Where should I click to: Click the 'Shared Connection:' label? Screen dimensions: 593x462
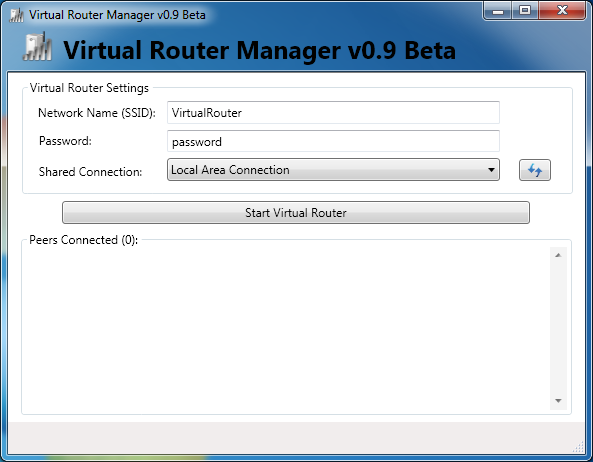pos(90,172)
